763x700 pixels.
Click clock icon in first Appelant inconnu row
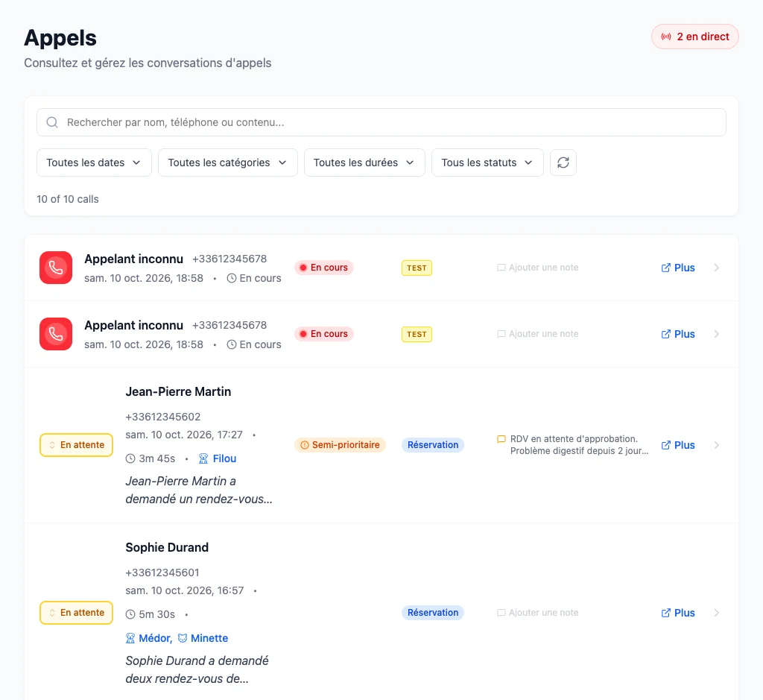(x=232, y=278)
